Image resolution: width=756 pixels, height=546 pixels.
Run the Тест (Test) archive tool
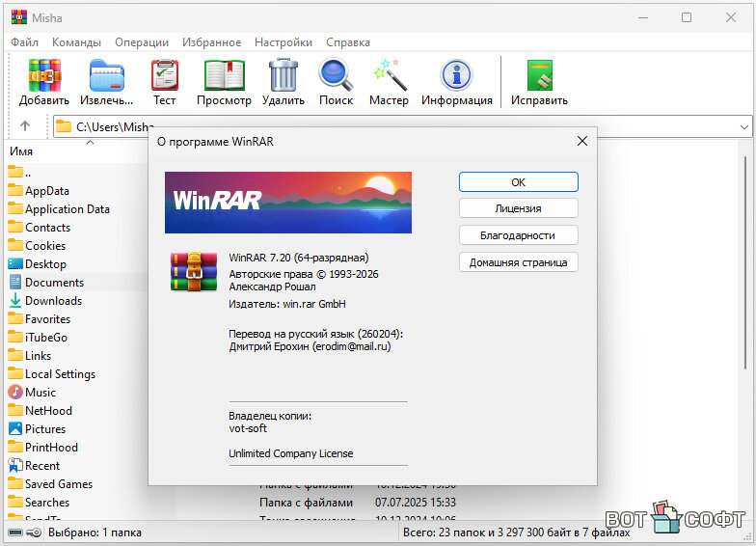[x=165, y=81]
